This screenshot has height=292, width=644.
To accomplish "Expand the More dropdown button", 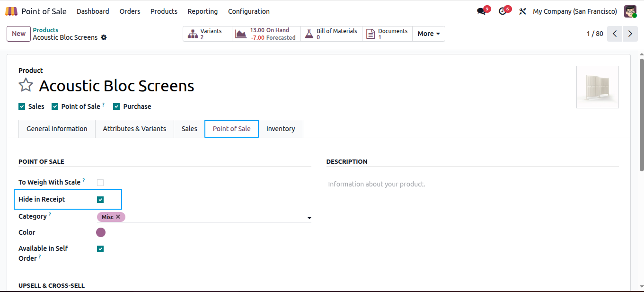I will pyautogui.click(x=429, y=34).
